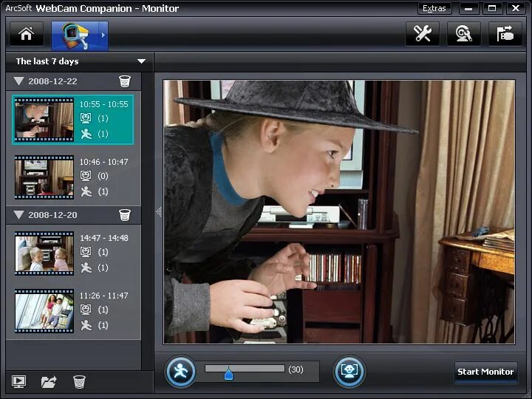Image resolution: width=532 pixels, height=399 pixels.
Task: Toggle face detection button
Action: [349, 372]
